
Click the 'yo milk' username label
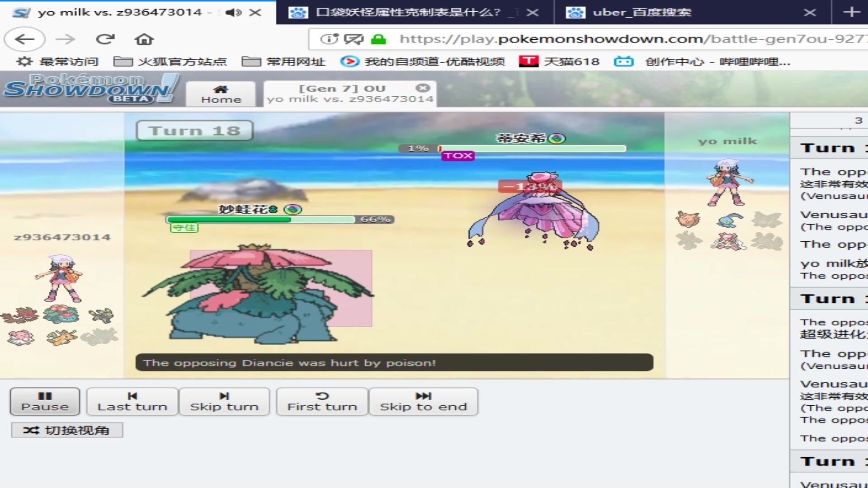coord(727,141)
